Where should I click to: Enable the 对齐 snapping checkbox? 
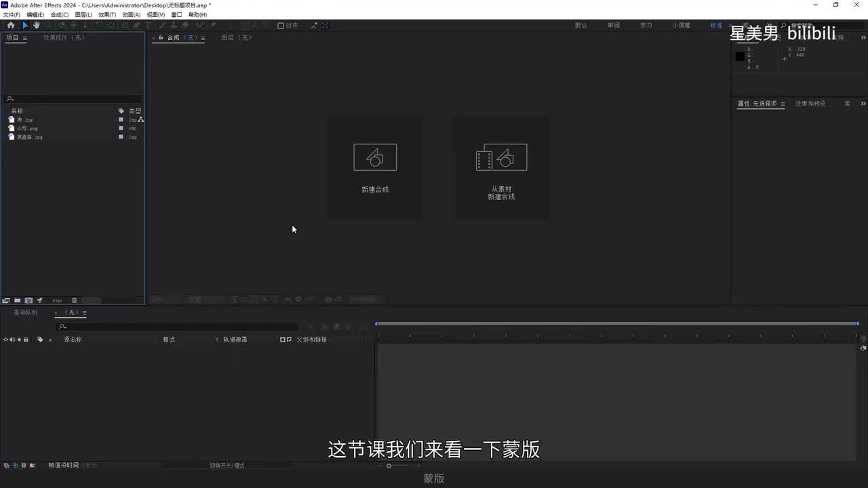(x=281, y=26)
